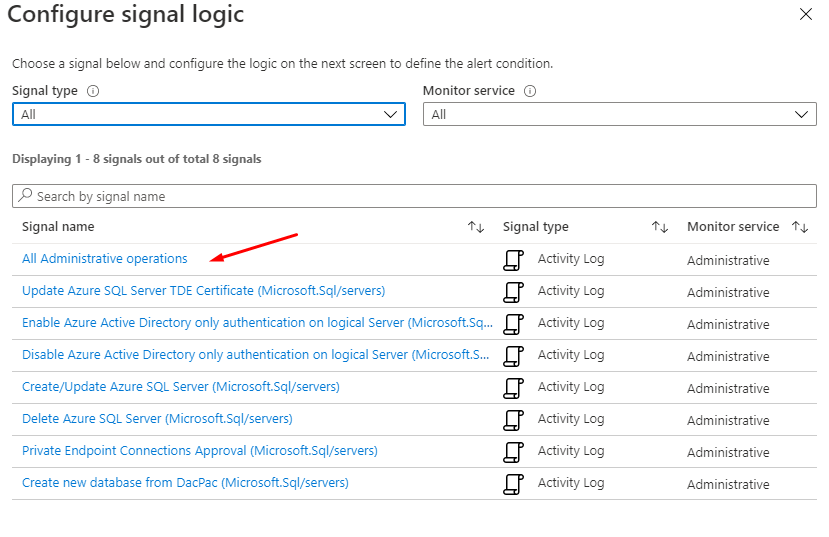Viewport: 829px width, 537px height.
Task: Select Create new database from DacPac signal
Action: tap(185, 483)
